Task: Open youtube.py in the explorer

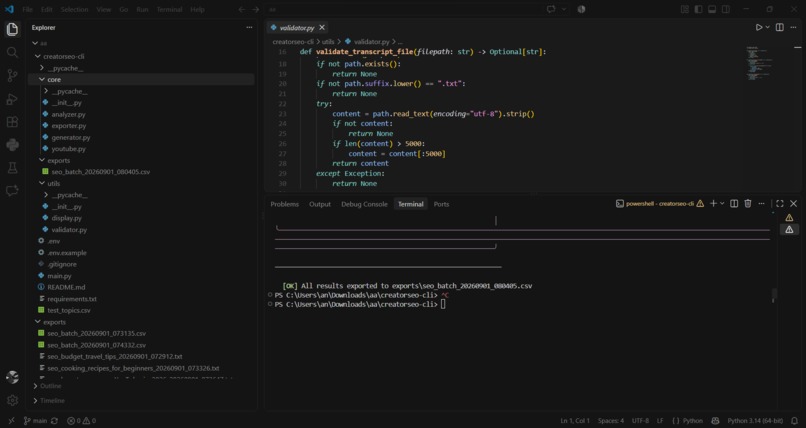Action: (68, 148)
